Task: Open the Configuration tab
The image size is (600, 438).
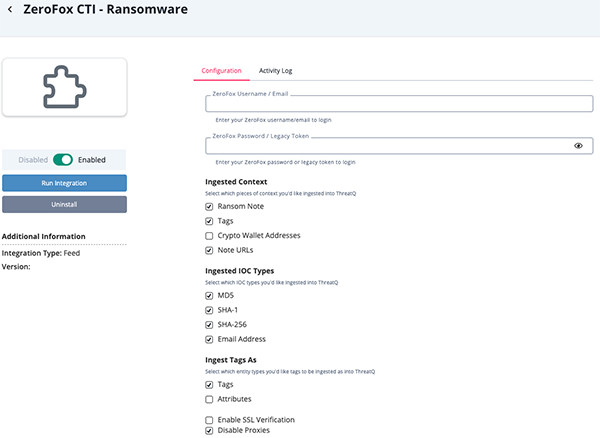Action: point(222,71)
